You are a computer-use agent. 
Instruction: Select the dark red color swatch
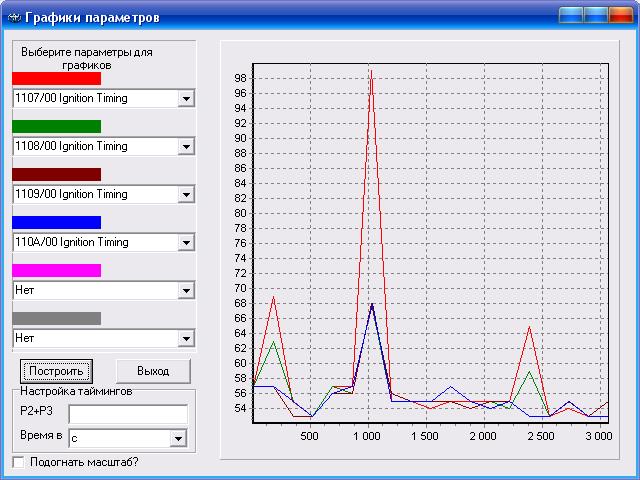(x=56, y=174)
